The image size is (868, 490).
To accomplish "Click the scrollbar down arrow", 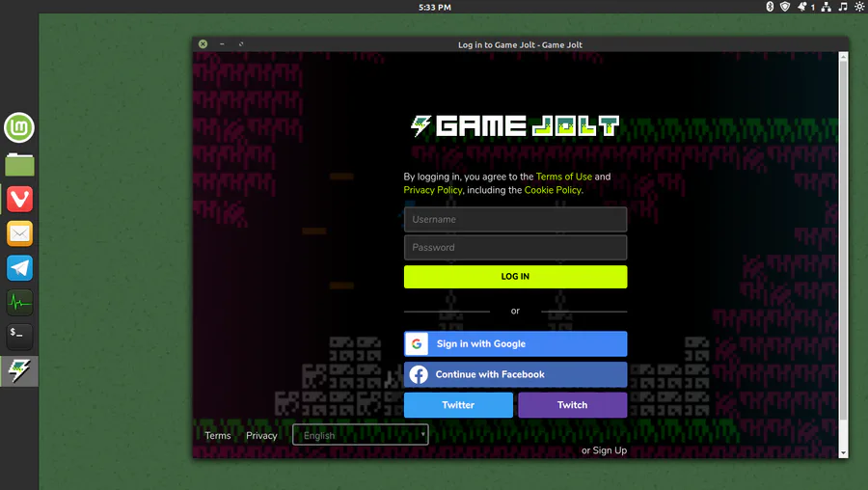I will coord(843,453).
